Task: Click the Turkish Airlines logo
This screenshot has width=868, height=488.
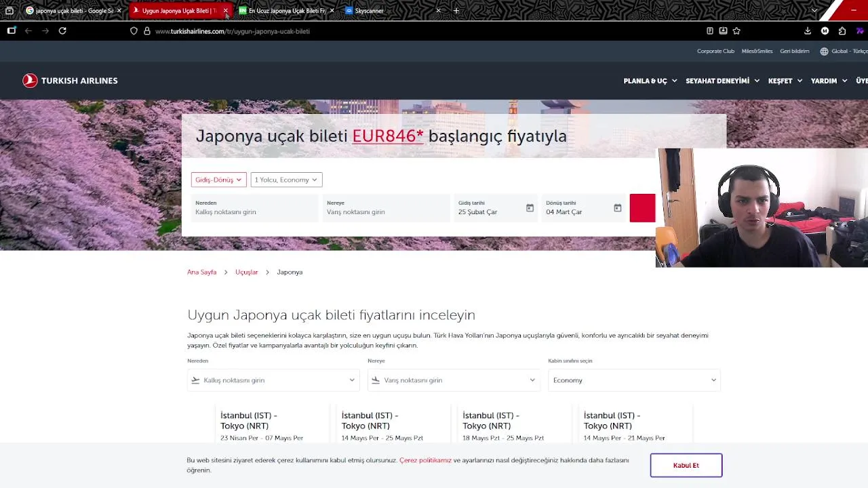Action: pyautogui.click(x=70, y=81)
